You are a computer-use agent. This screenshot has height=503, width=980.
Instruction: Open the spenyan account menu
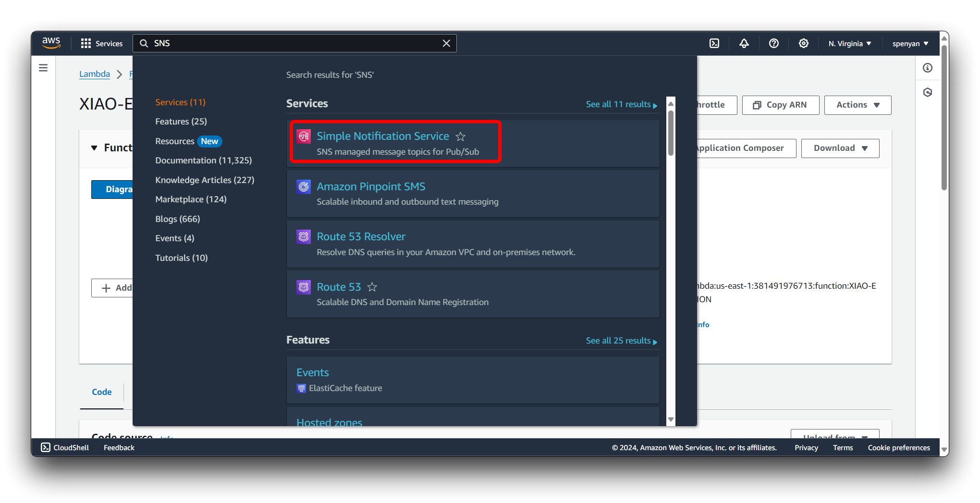pyautogui.click(x=910, y=43)
